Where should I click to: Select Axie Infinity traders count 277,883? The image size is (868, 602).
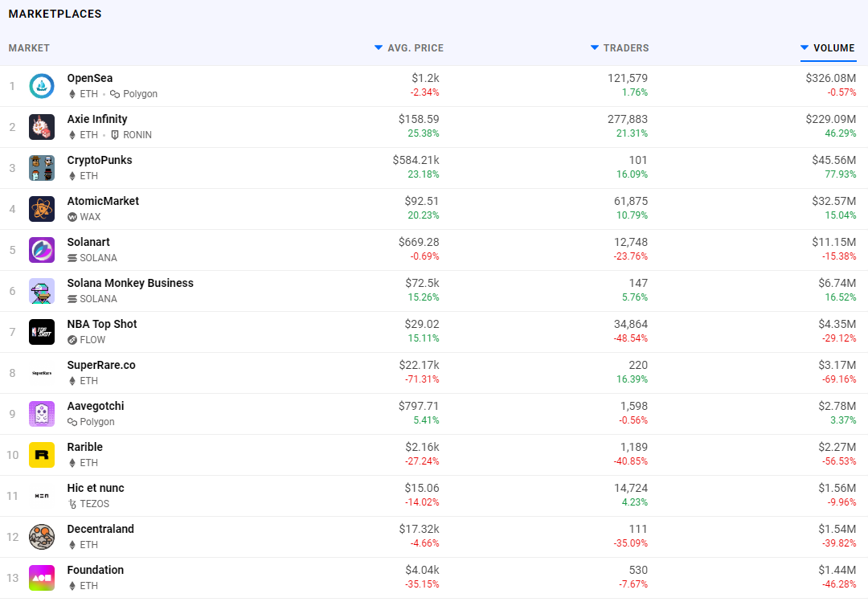coord(627,119)
